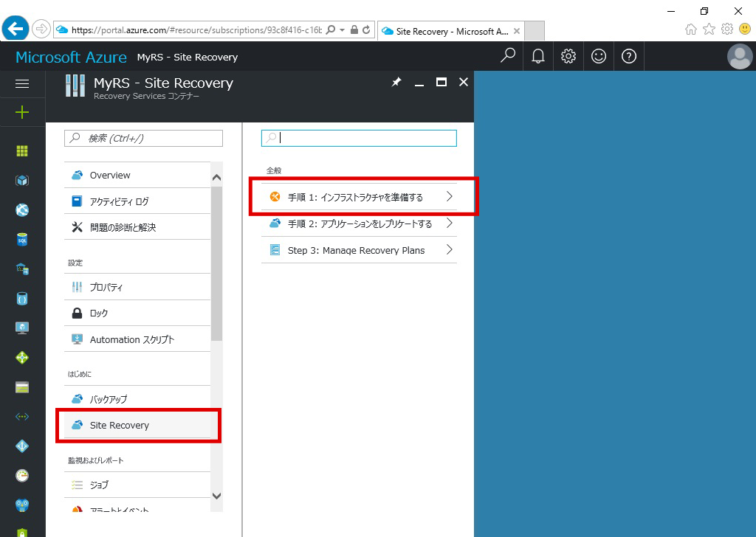Image resolution: width=756 pixels, height=537 pixels.
Task: Click MyRS - Site Recovery breadcrumb
Action: tap(187, 57)
